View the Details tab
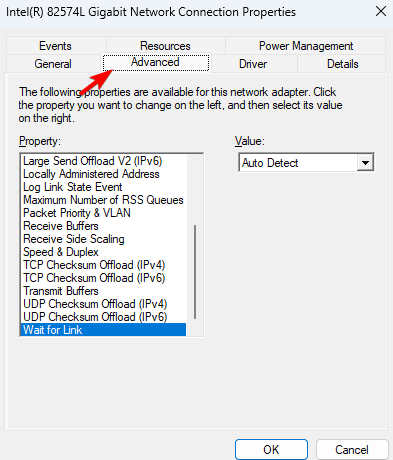Image resolution: width=393 pixels, height=460 pixels. pyautogui.click(x=343, y=64)
